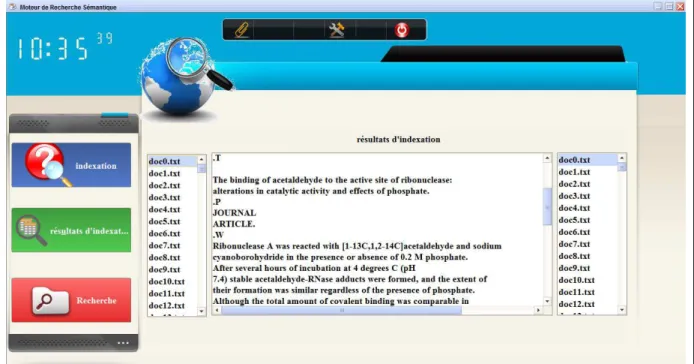
Task: Click left list scrollbar down arrow
Action: coord(201,311)
